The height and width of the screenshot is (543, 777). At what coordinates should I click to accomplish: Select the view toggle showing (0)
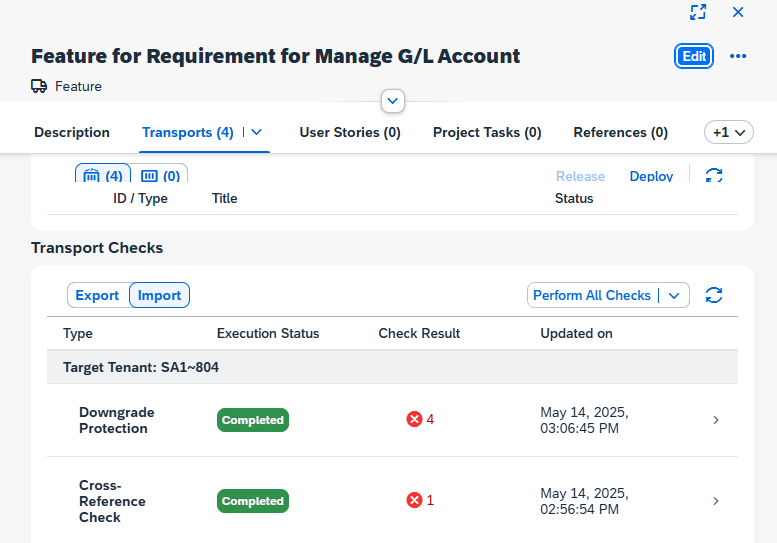click(161, 174)
